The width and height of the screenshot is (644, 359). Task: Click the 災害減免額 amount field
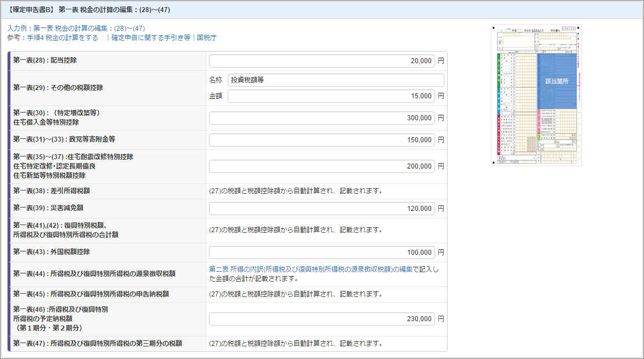pos(321,209)
